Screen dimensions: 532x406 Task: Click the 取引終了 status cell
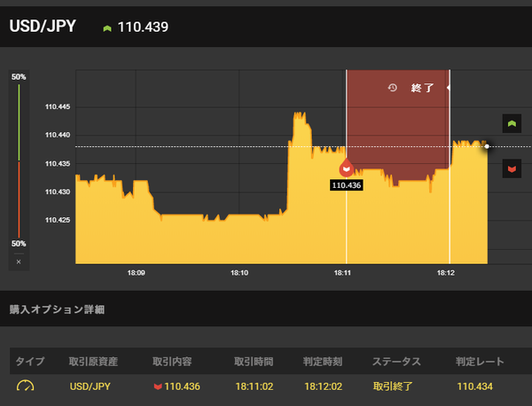393,386
